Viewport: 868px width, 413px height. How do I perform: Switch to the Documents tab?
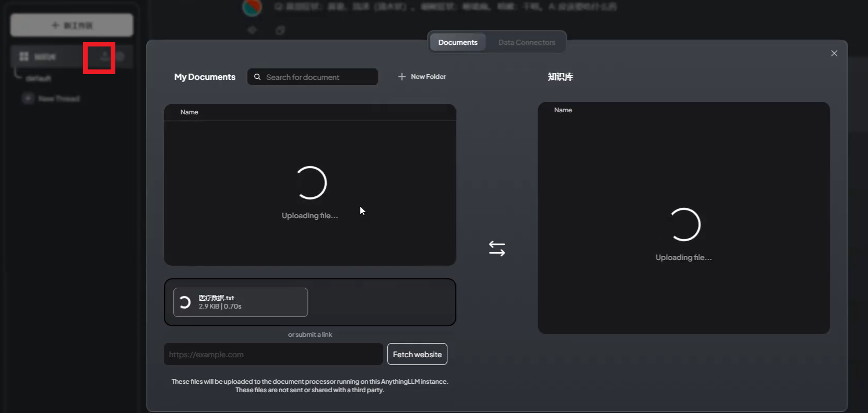[x=458, y=42]
